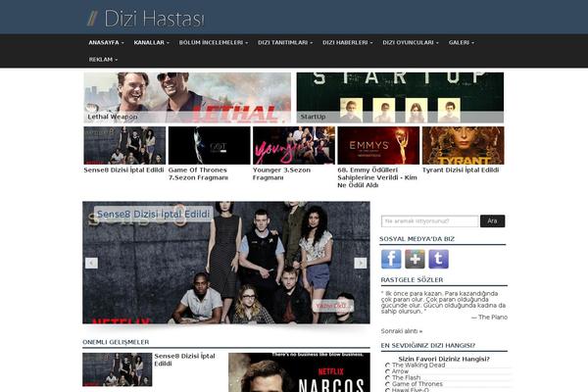Image resolution: width=588 pixels, height=392 pixels.
Task: Click the ÖNEMLİ GELİŞMELER heading
Action: click(x=116, y=342)
